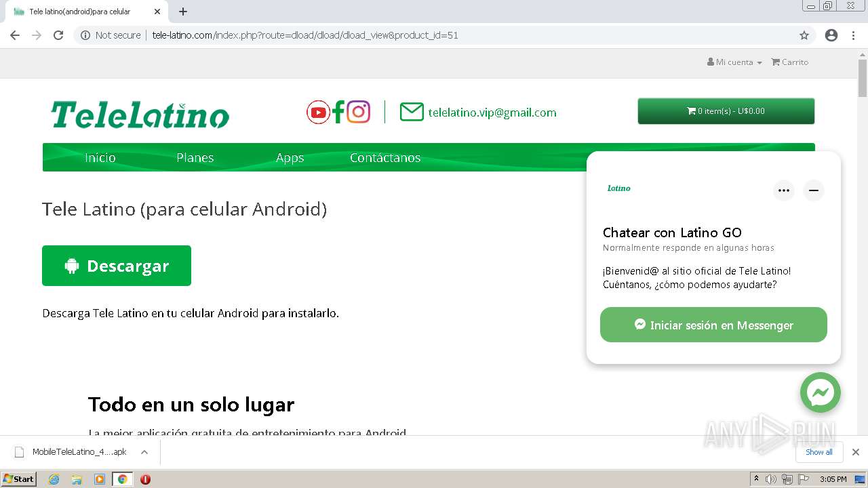Viewport: 868px width, 488px height.
Task: Open Internet Explorer from taskbar
Action: [x=54, y=479]
